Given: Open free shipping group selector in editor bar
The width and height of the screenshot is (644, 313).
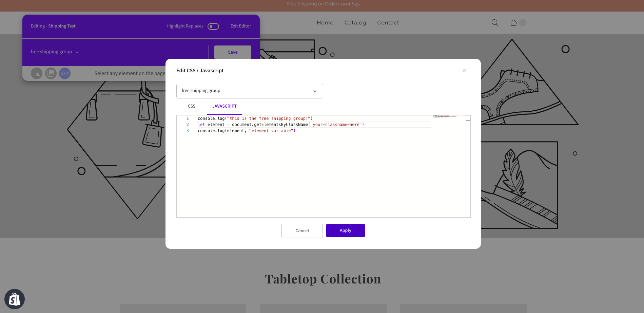Looking at the screenshot, I should [x=55, y=52].
